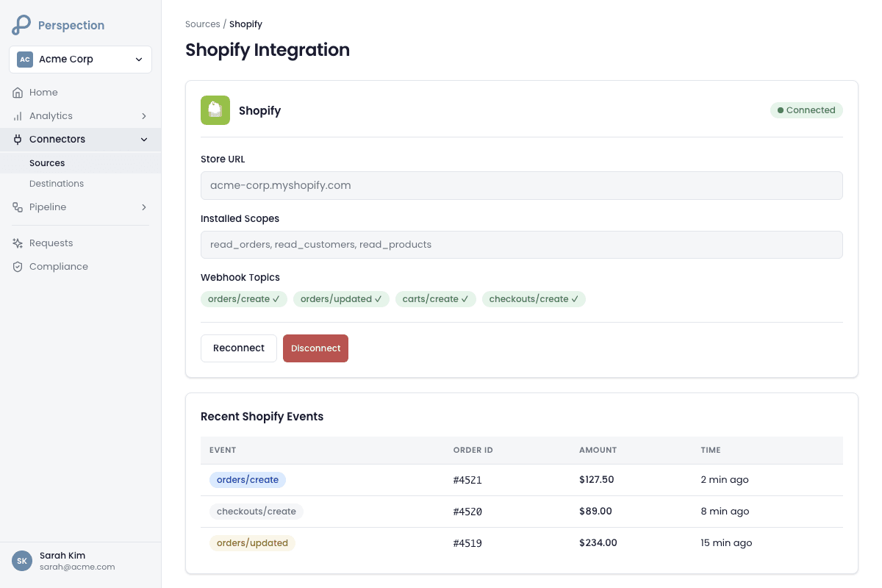Expand the Analytics chevron
The width and height of the screenshot is (882, 588).
(144, 116)
